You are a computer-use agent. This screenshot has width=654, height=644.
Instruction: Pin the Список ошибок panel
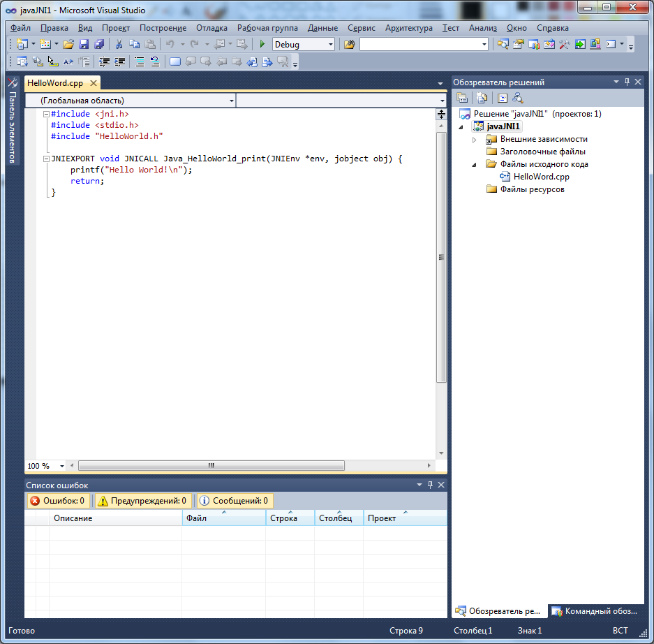430,485
